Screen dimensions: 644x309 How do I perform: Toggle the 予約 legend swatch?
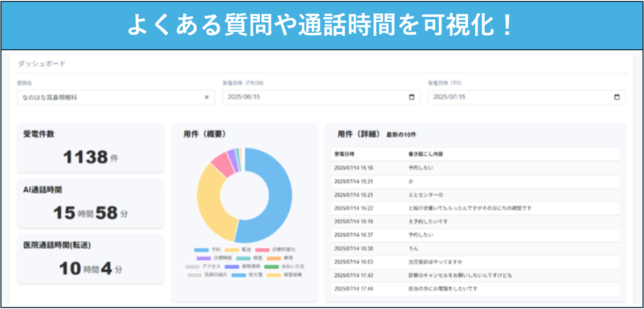(201, 250)
